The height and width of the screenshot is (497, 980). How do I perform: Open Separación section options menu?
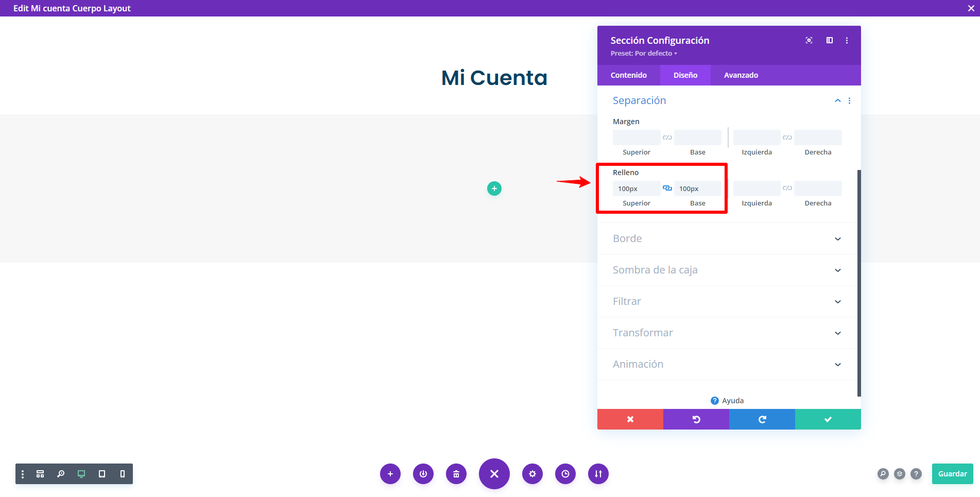pyautogui.click(x=849, y=101)
